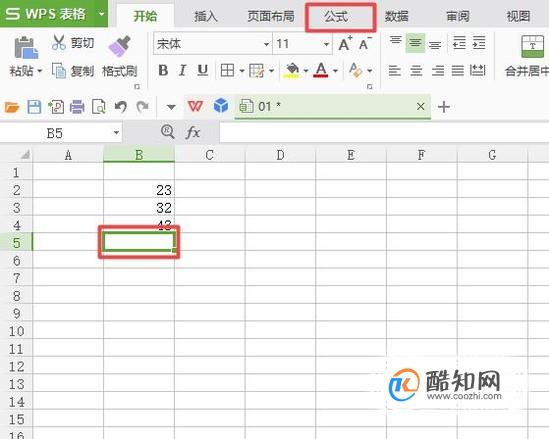Click the Save floppy disk icon
Viewport: 549px width, 439px height.
[x=34, y=106]
